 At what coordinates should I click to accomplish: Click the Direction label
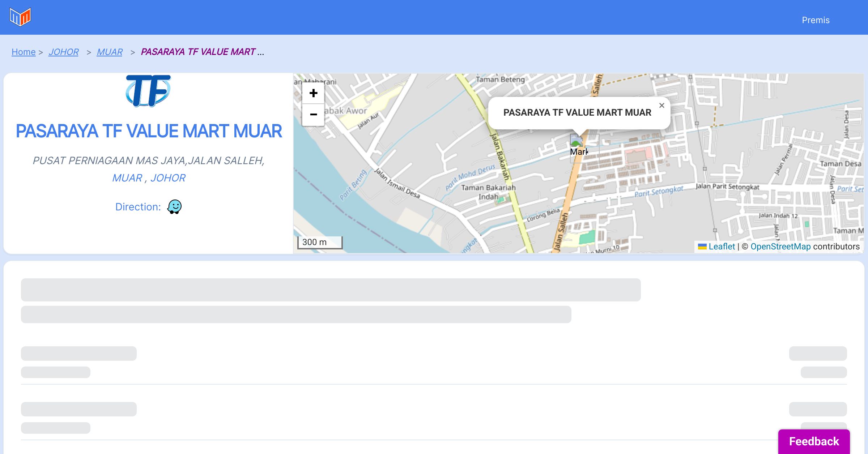pos(138,207)
